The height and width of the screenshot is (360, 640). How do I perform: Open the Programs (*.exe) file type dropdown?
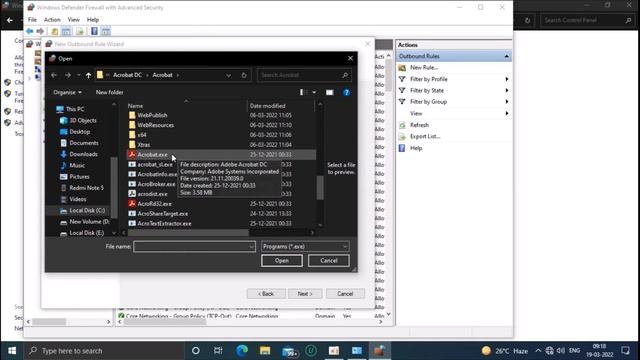pyautogui.click(x=305, y=247)
